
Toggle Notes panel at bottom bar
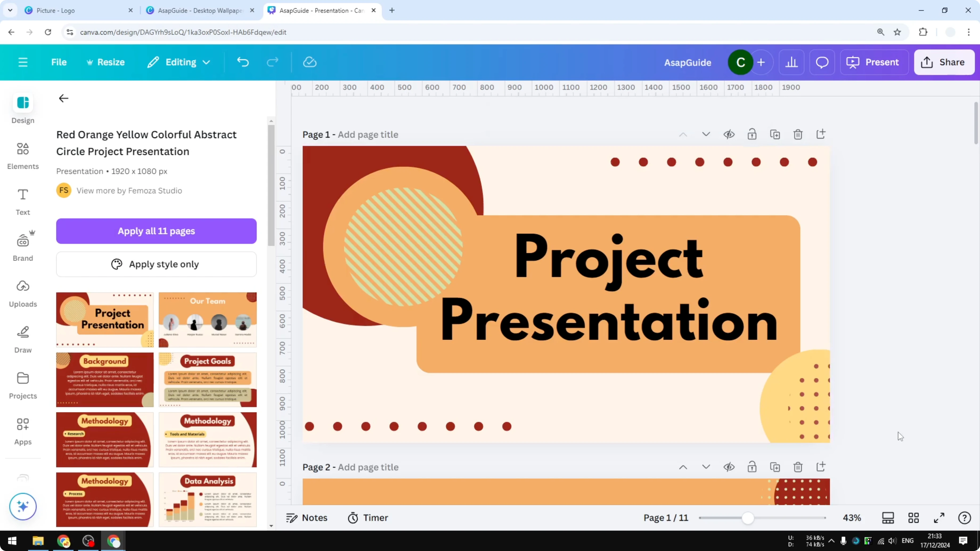click(307, 517)
